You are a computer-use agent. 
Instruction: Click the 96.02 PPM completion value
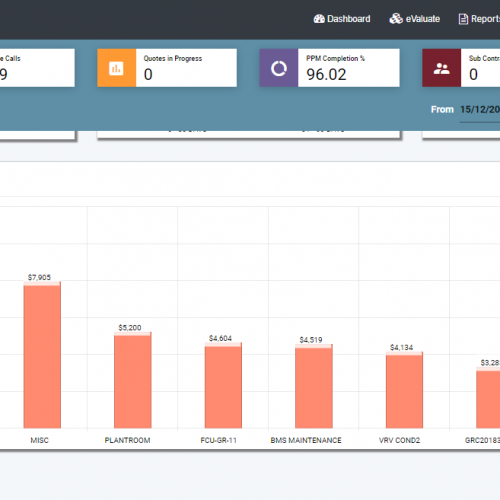(x=326, y=75)
